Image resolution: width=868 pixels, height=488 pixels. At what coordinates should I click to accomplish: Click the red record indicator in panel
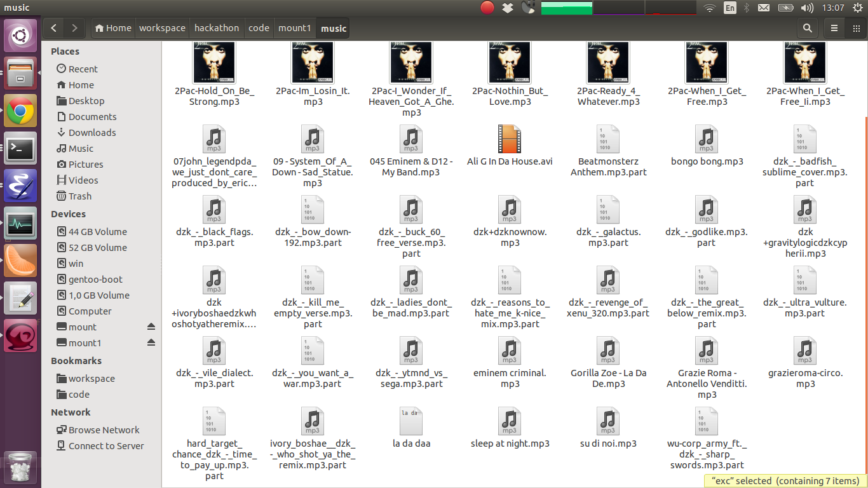click(487, 8)
